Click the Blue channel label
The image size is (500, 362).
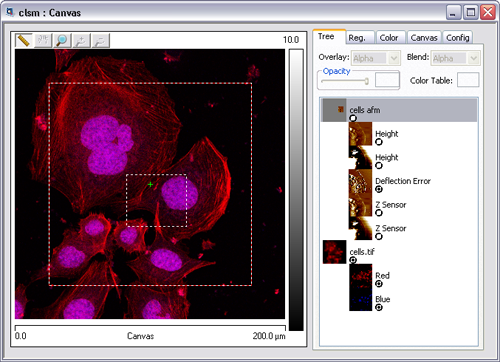pos(383,299)
